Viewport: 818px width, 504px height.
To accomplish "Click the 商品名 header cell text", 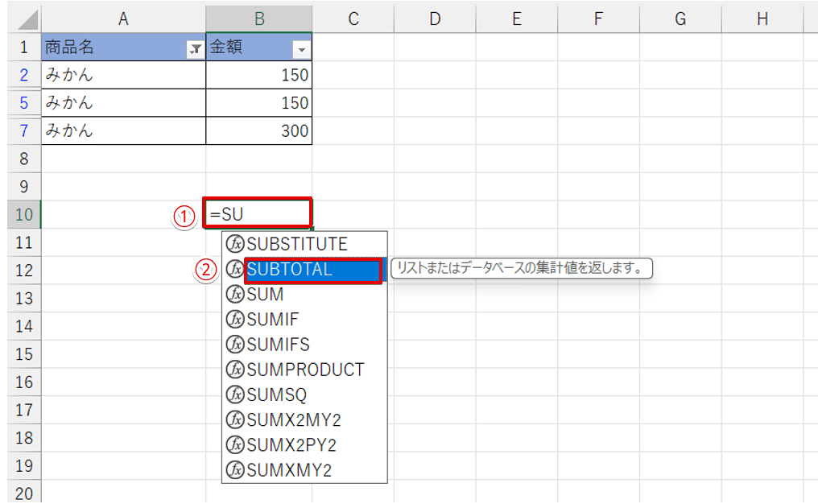I will 69,47.
